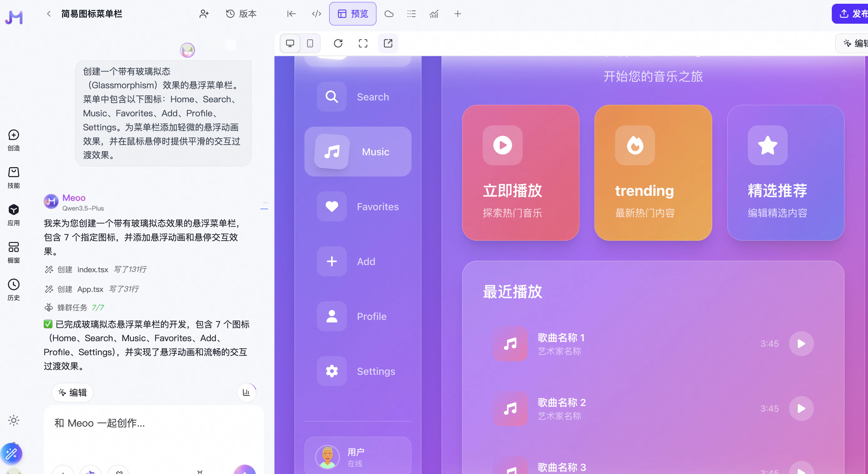Switch to desktop preview mode
The image size is (868, 474).
click(x=290, y=43)
